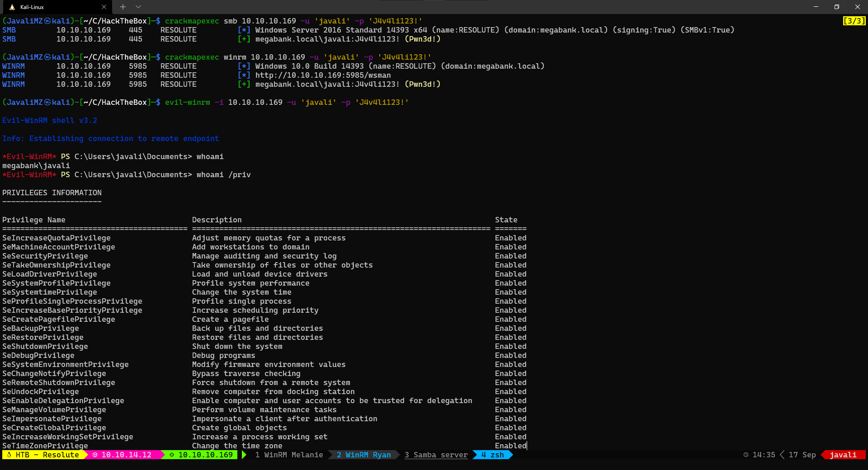
Task: Click the SeCreateGlobalPrivilege row
Action: click(x=264, y=428)
